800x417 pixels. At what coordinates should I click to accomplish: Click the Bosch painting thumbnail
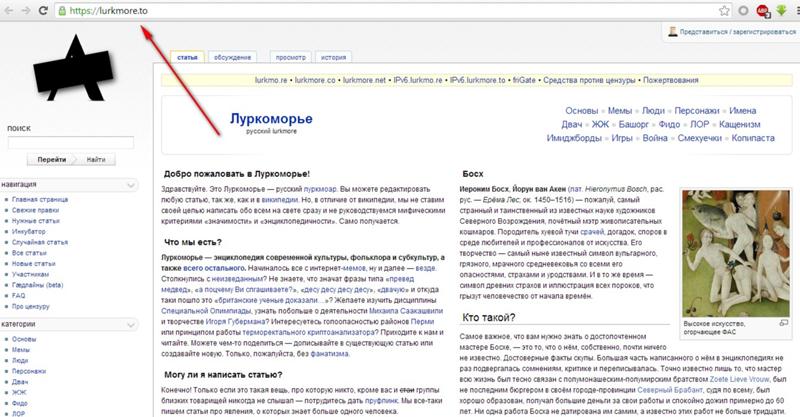tap(736, 253)
